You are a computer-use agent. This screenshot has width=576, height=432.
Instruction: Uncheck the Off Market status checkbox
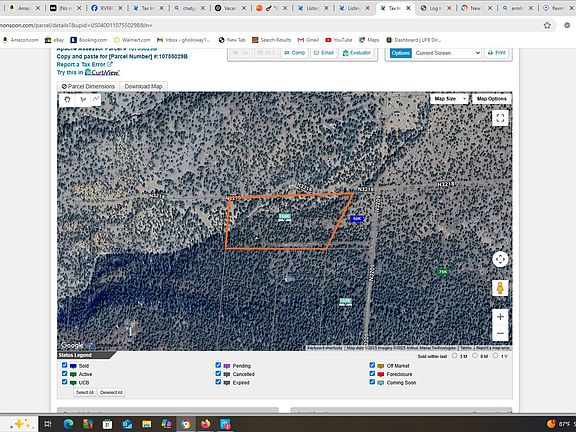click(372, 365)
